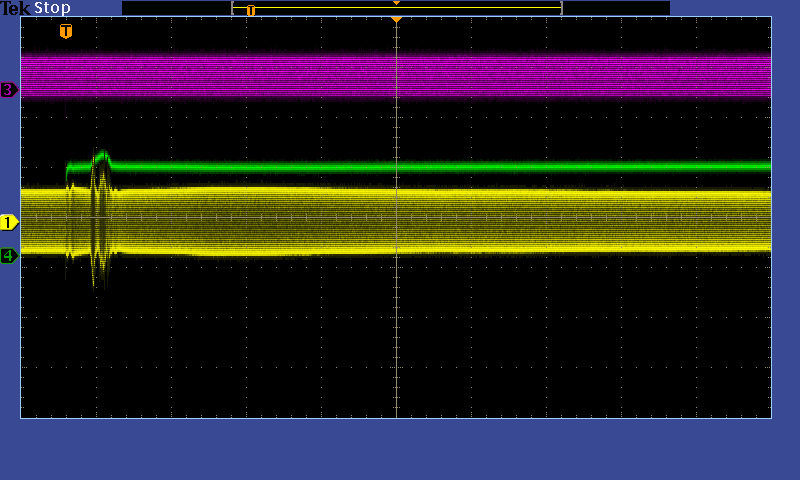The image size is (800, 480).
Task: Click the green channel 4 reference marker
Action: click(x=9, y=256)
